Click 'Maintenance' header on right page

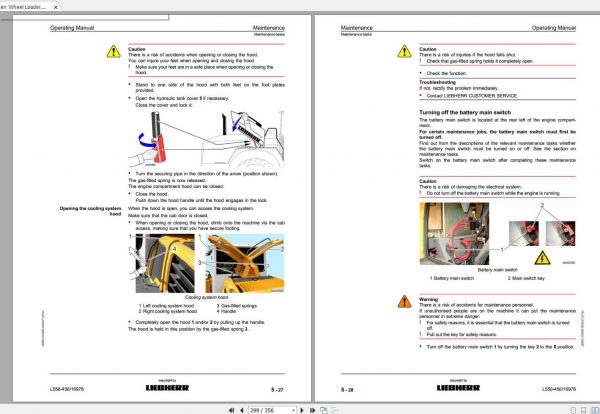(x=357, y=28)
